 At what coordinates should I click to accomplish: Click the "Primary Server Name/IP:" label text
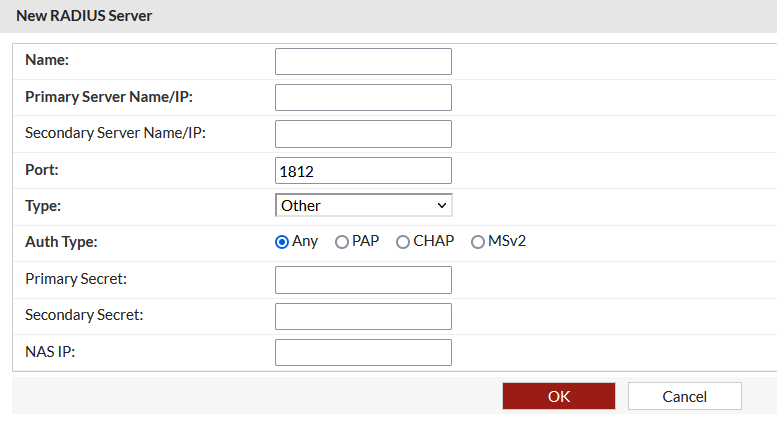pos(108,97)
